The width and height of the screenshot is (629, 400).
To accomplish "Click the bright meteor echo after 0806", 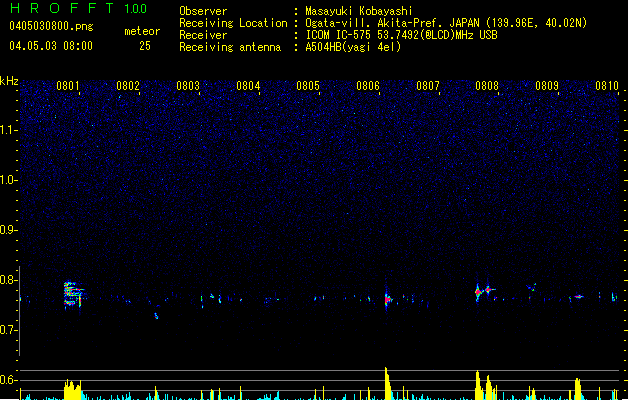I will pyautogui.click(x=388, y=299).
